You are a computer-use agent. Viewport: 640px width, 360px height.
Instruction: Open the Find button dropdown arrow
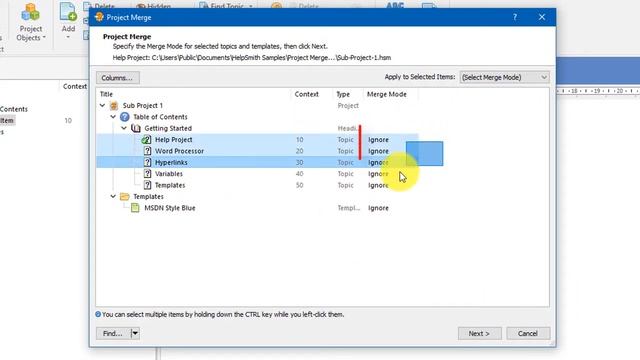tap(135, 333)
